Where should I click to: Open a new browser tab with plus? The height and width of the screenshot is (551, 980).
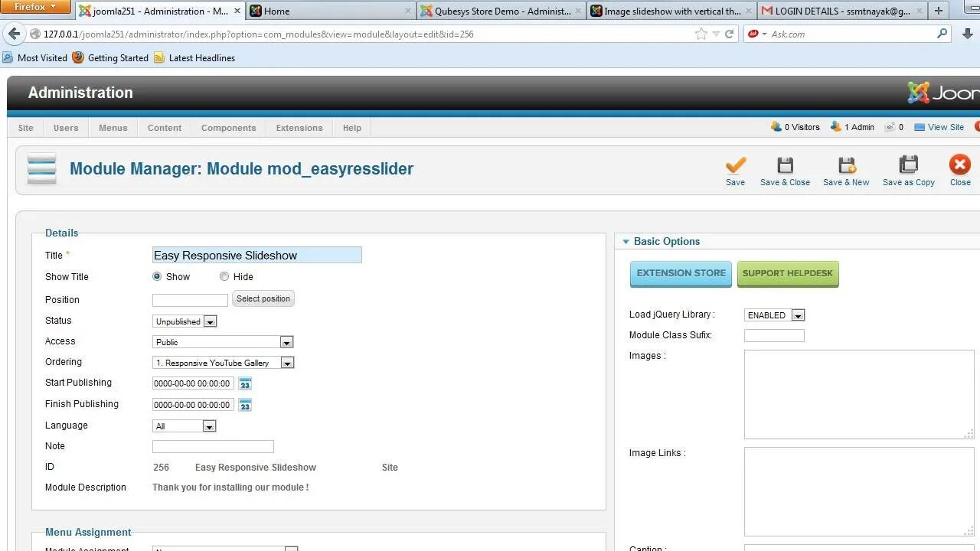click(x=939, y=11)
